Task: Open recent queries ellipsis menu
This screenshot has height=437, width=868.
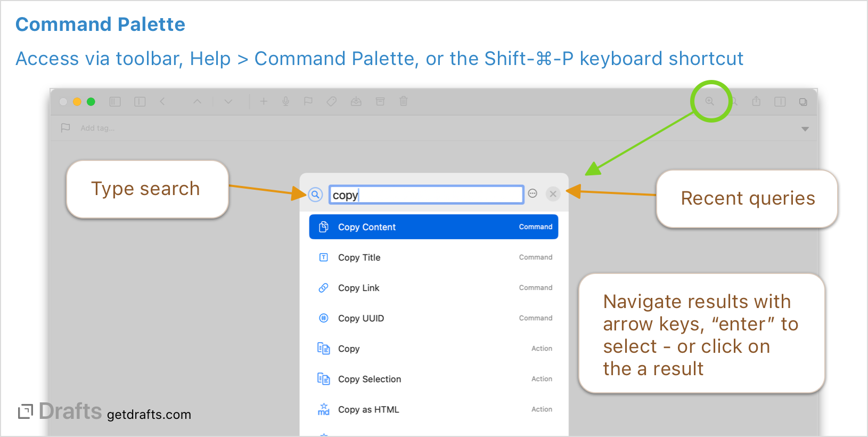Action: point(533,193)
